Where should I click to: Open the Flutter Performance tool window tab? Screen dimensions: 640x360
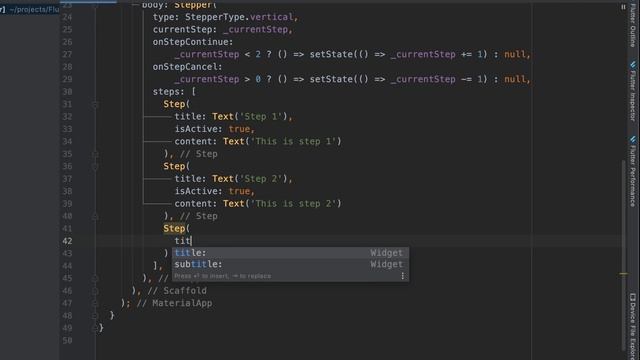coord(633,172)
